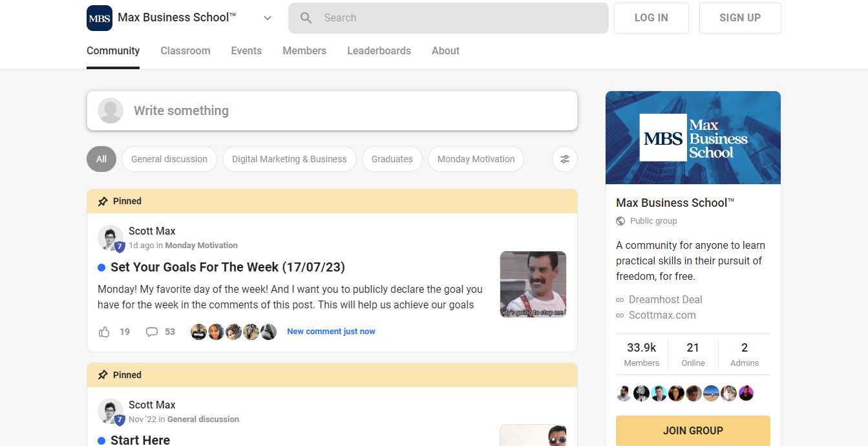Open Set Your Goals For The Week post
This screenshot has height=446, width=868.
coord(228,267)
